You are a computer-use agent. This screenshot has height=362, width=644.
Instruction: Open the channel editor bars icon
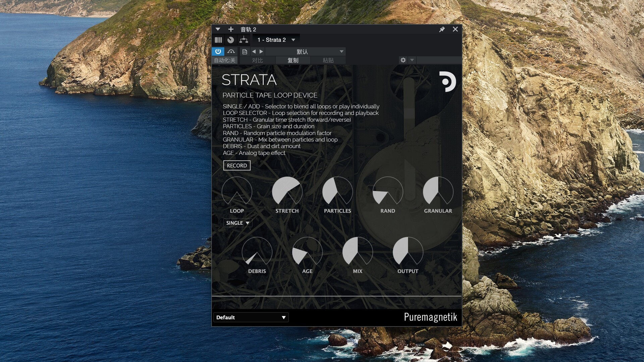[218, 40]
